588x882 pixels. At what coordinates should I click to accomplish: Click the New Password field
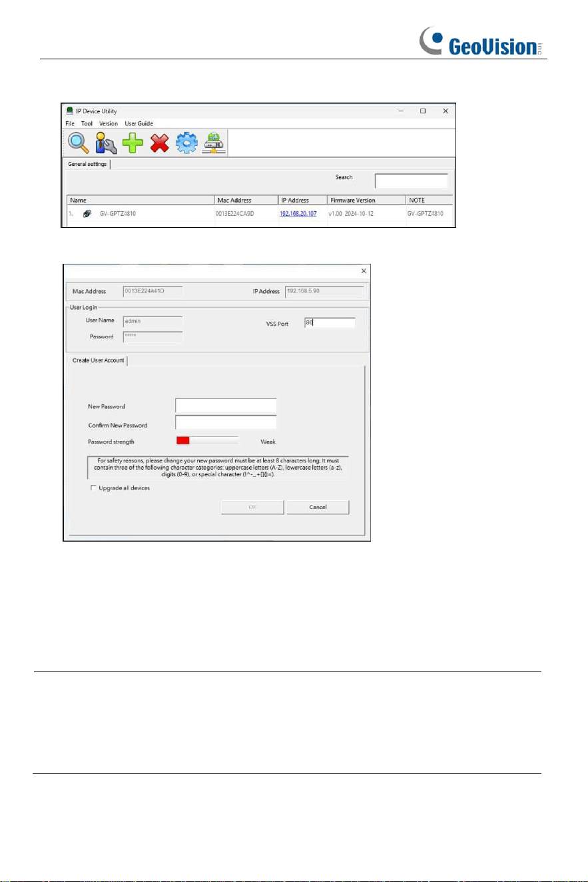[x=226, y=406]
